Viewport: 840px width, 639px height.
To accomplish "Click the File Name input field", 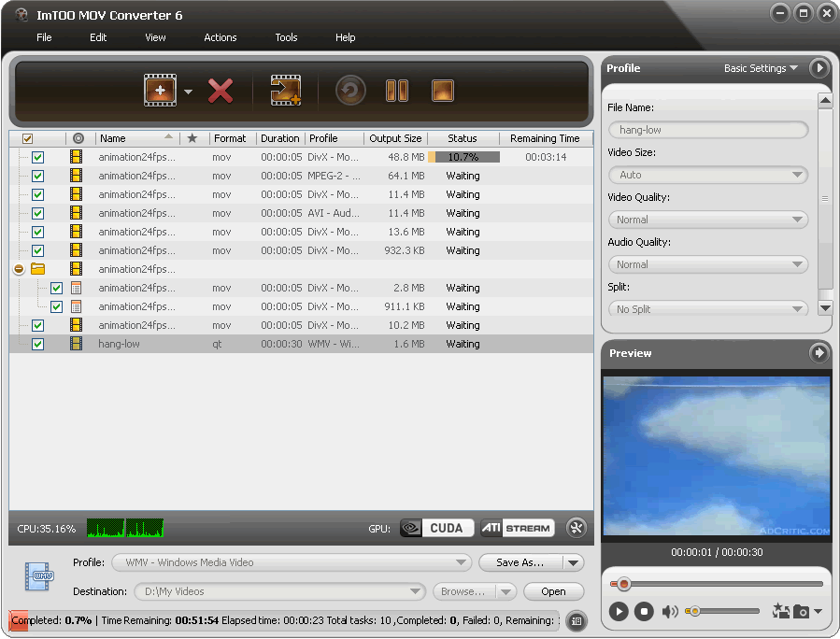I will [708, 130].
